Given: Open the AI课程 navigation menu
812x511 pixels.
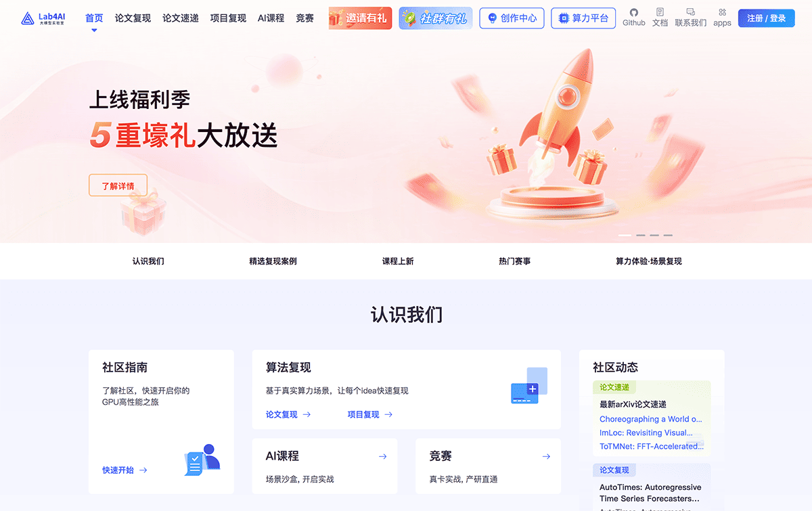Looking at the screenshot, I should click(271, 18).
